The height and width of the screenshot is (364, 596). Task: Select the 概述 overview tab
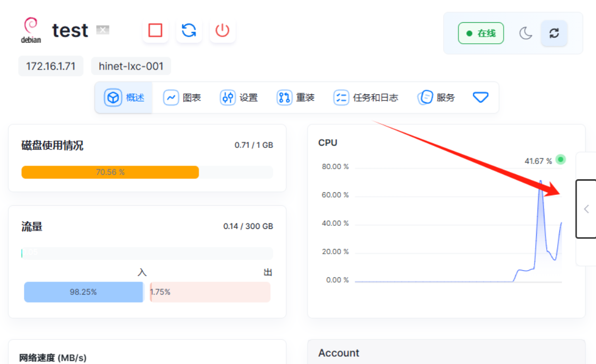coord(124,97)
